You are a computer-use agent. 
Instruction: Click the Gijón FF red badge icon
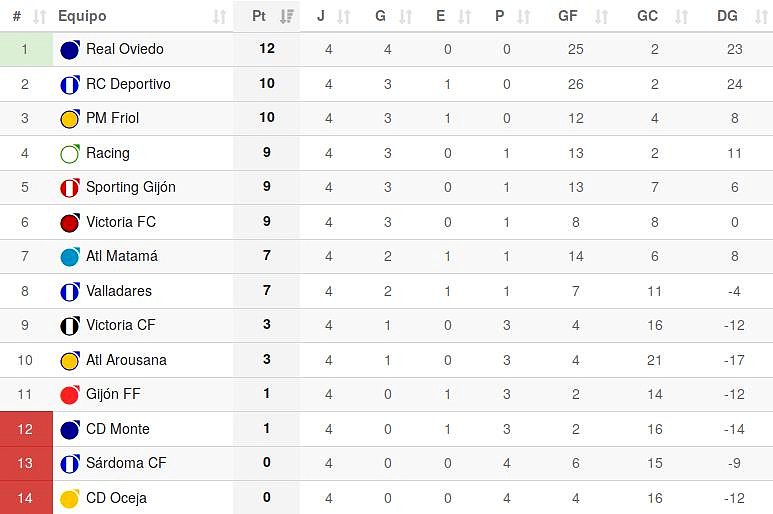[x=70, y=395]
